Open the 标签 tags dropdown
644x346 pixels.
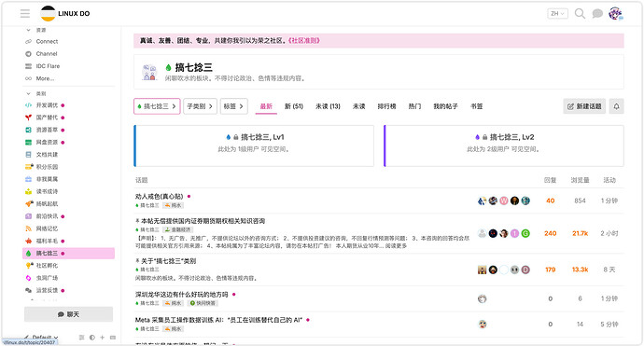pyautogui.click(x=234, y=106)
